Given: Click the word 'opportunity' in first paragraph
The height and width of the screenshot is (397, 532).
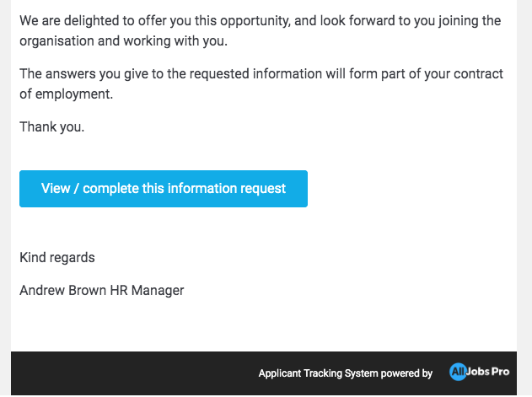Looking at the screenshot, I should (255, 21).
